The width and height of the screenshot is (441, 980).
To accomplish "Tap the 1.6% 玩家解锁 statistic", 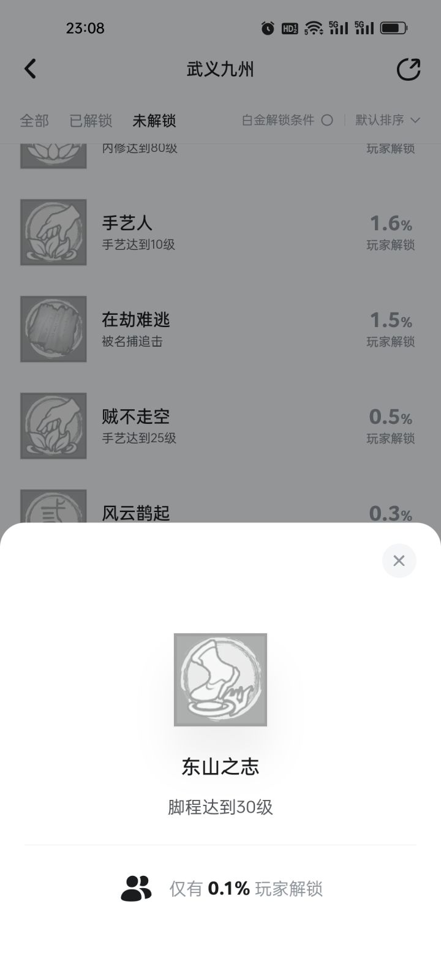I will [391, 233].
